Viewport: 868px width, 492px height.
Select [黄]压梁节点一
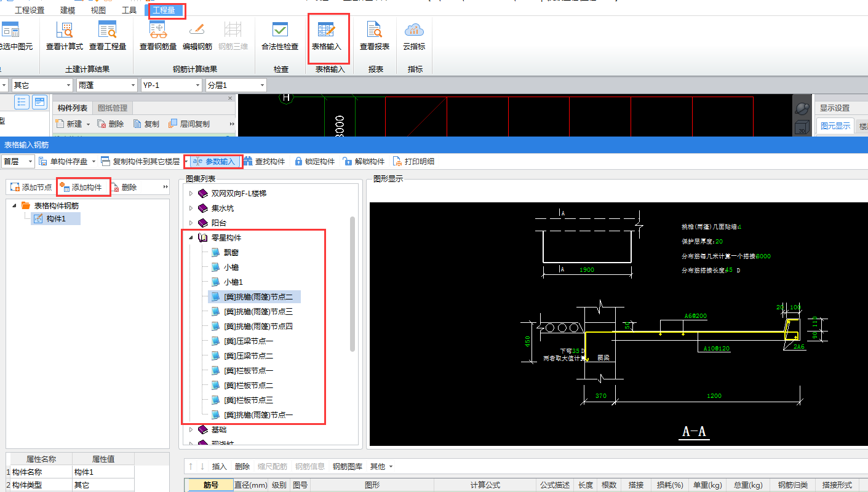click(x=249, y=341)
